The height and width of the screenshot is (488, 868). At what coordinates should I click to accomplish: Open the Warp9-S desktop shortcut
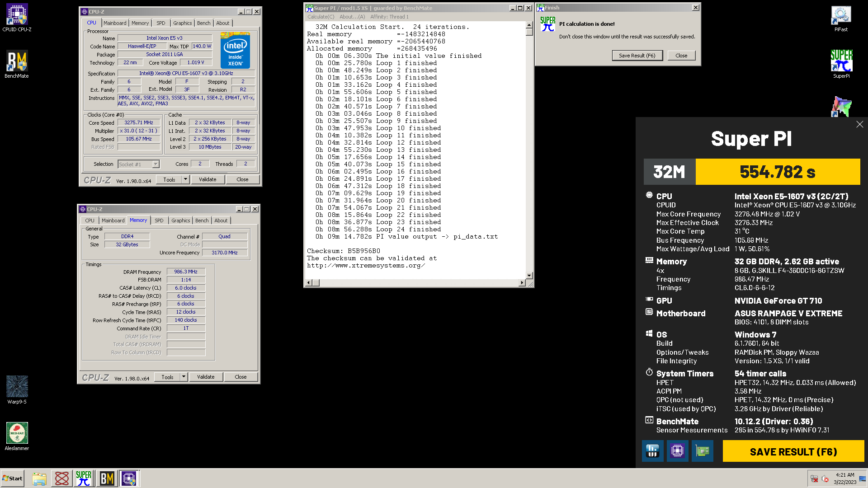[x=17, y=390]
